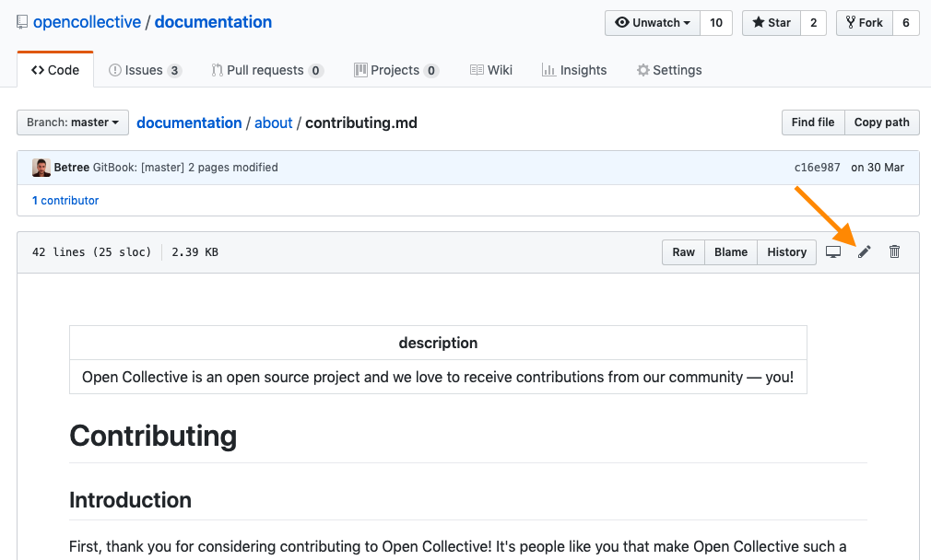The image size is (931, 560).
Task: Open stargazers count 2
Action: (813, 22)
